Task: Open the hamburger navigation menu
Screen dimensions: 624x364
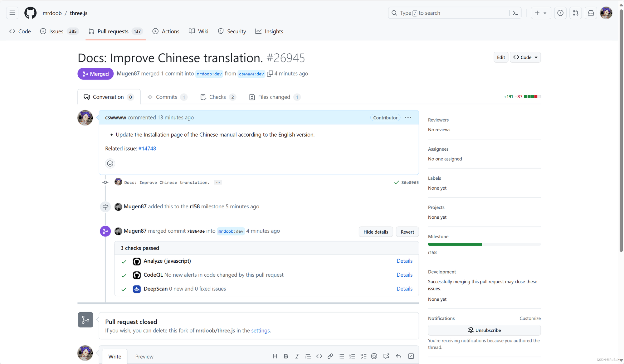Action: click(12, 13)
